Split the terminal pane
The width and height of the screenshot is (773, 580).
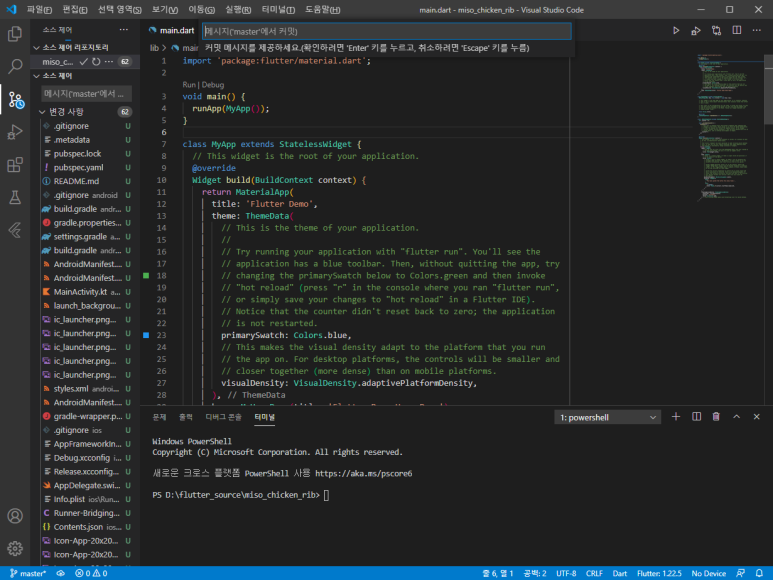point(696,417)
